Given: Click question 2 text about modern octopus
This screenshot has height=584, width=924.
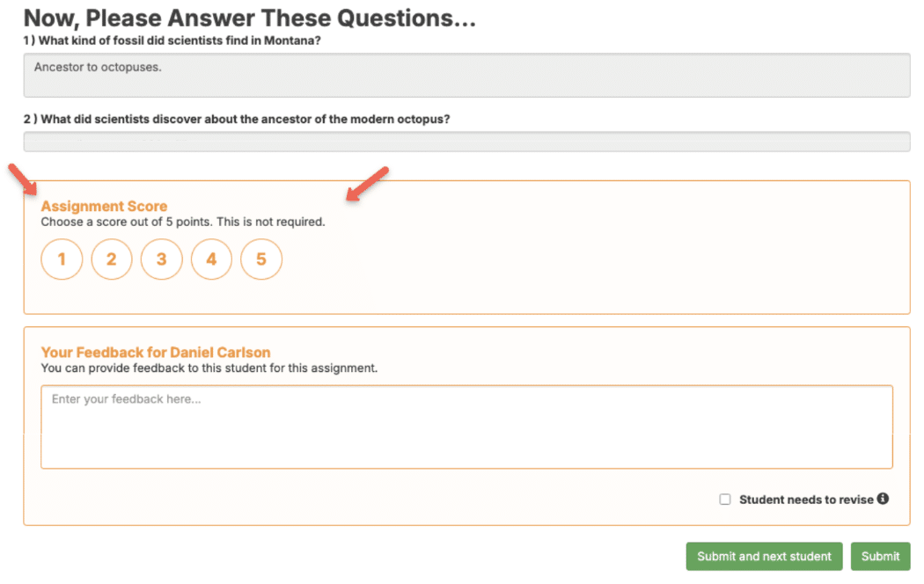Looking at the screenshot, I should click(237, 119).
